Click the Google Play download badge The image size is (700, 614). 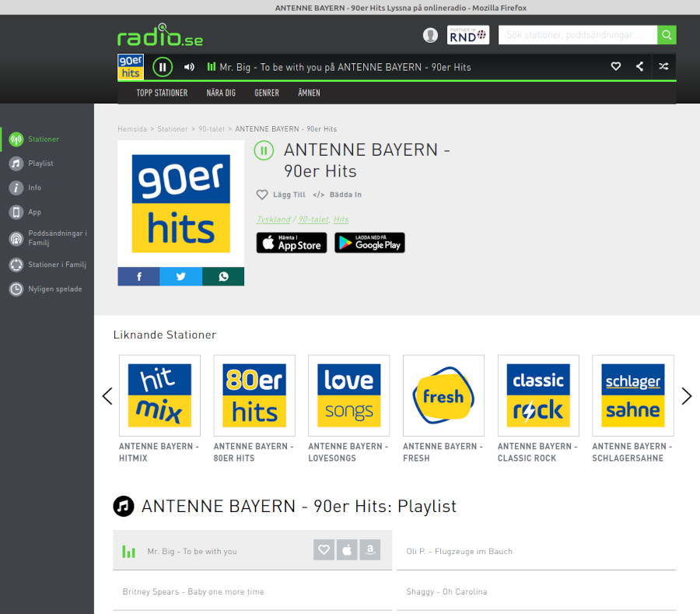click(x=369, y=243)
